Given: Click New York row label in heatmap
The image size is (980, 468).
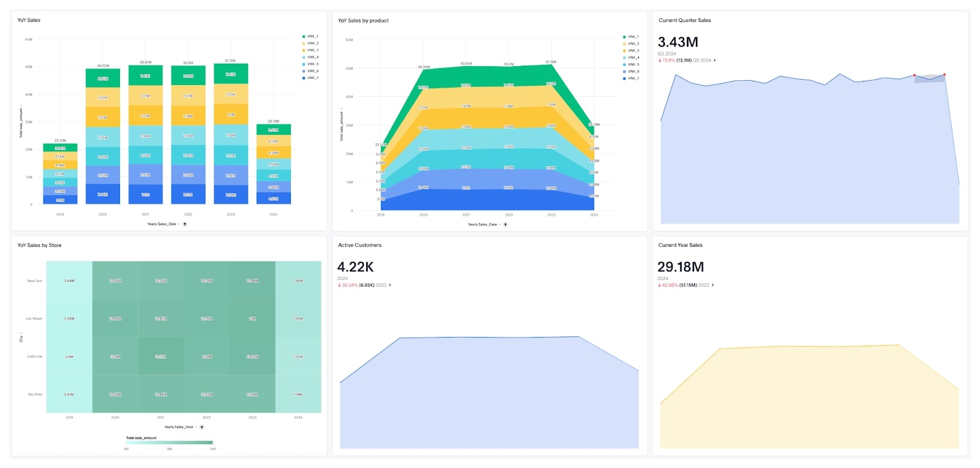Looking at the screenshot, I should pos(35,281).
